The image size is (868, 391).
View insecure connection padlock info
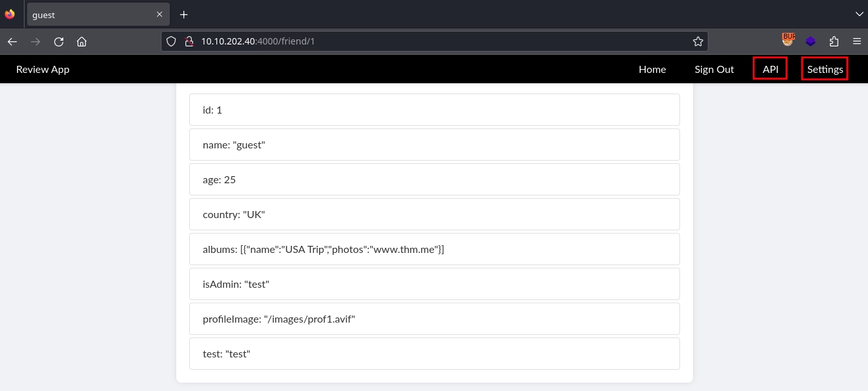click(x=189, y=41)
